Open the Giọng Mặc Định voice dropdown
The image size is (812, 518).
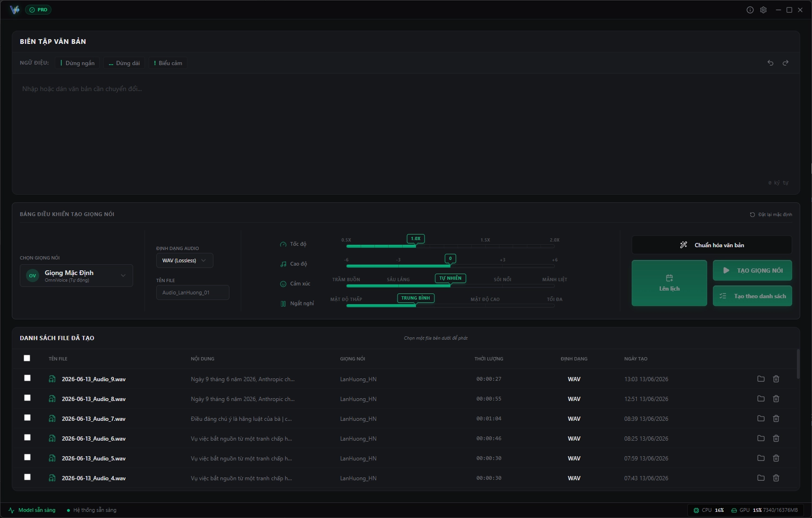(x=76, y=276)
